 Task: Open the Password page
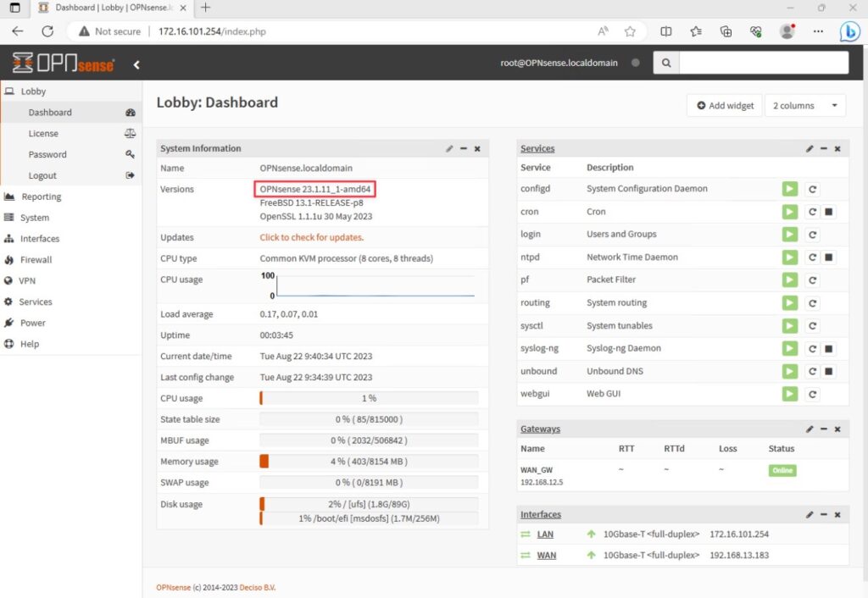click(71, 154)
